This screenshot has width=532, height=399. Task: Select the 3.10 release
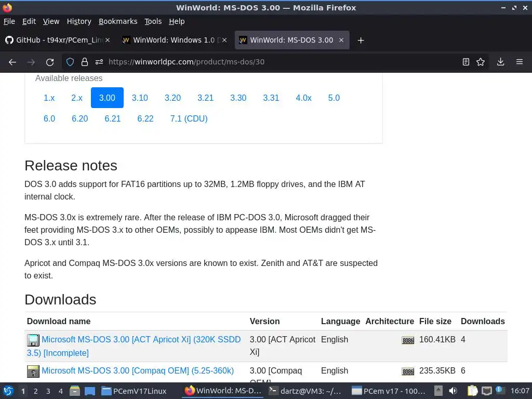[x=140, y=98]
